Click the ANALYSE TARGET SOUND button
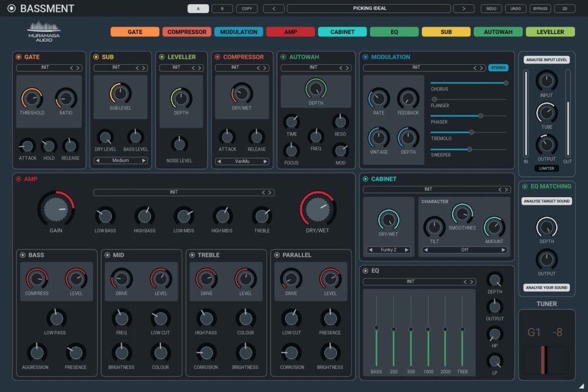 tap(546, 202)
